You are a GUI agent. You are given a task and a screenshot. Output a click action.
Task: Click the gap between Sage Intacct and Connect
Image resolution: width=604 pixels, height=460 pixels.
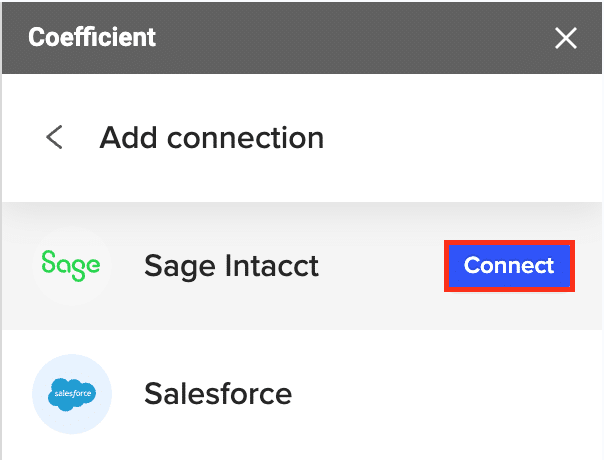(x=382, y=266)
